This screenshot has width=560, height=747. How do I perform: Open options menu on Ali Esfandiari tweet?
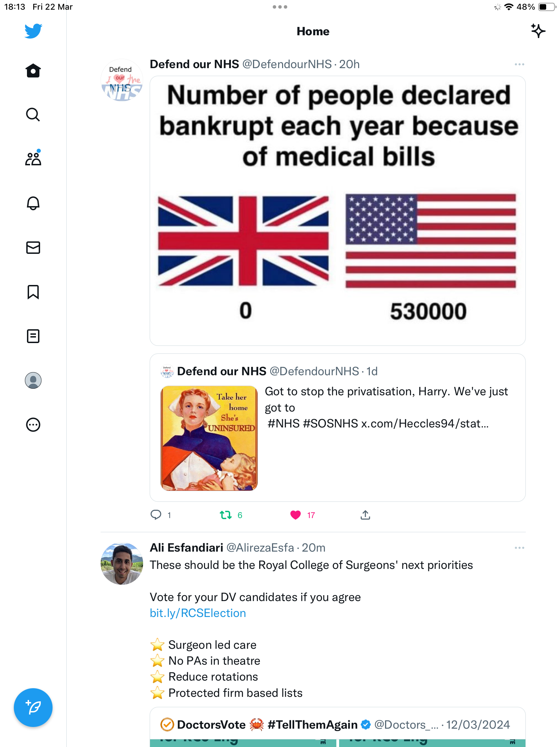(x=519, y=548)
